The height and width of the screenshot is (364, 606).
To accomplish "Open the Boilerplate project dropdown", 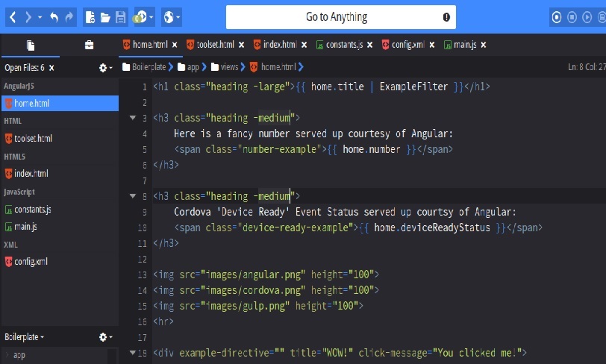I will click(x=24, y=337).
